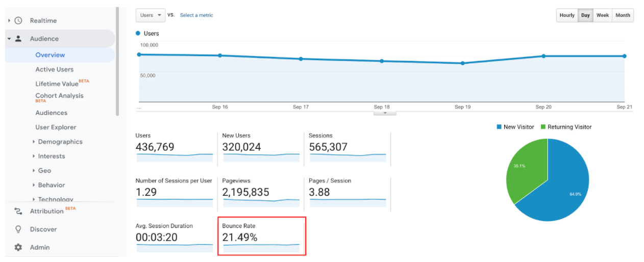
Task: Switch chart granularity to Hourly
Action: (x=567, y=15)
